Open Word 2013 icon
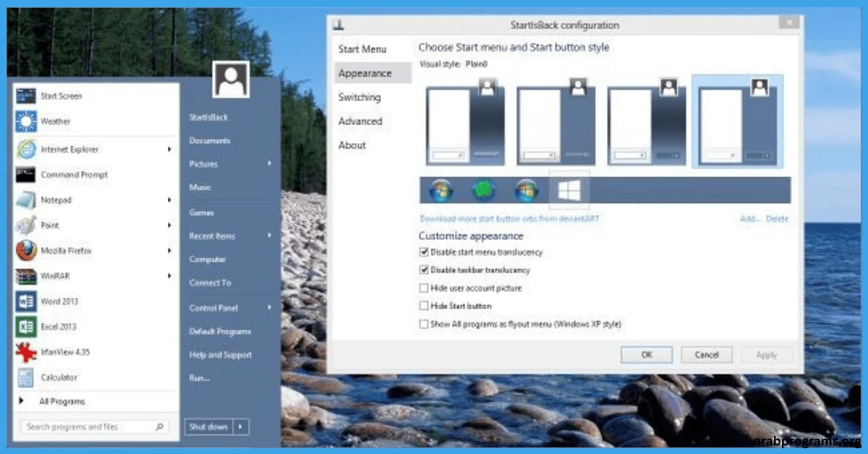Viewport: 868px width, 454px height. (25, 301)
